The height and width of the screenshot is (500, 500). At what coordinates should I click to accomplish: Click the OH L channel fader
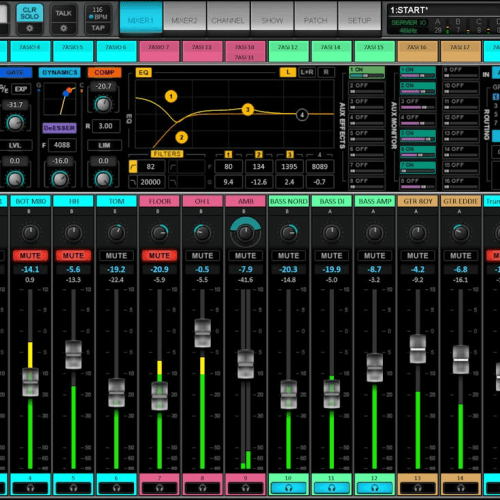click(202, 333)
